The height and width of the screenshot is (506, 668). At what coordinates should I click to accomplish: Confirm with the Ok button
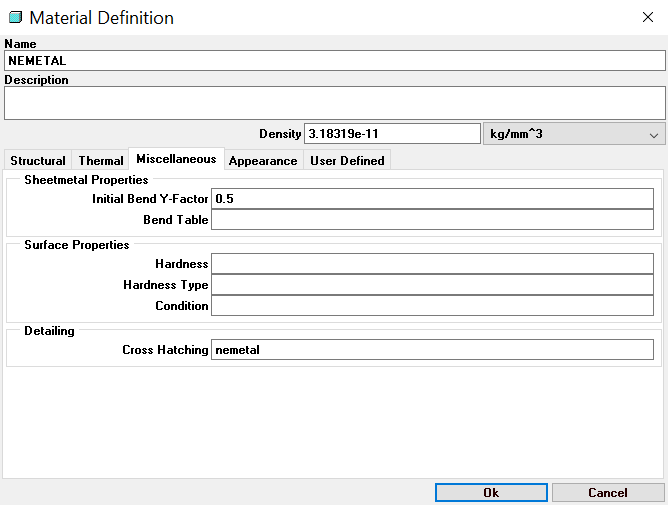tap(491, 493)
